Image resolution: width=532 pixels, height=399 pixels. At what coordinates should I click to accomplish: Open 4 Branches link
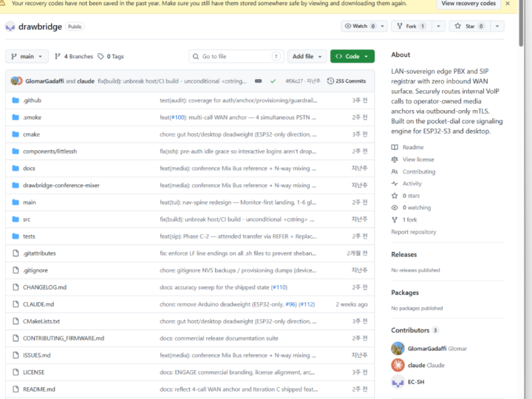coord(74,56)
